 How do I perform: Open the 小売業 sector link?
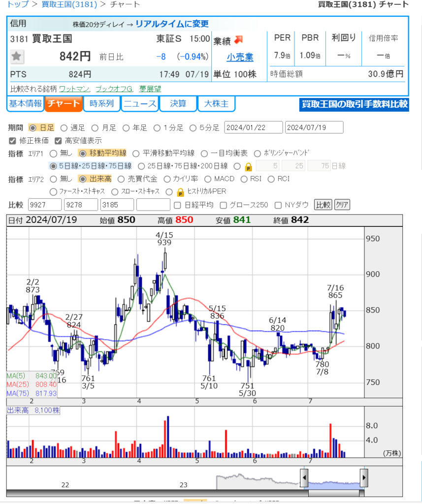tap(240, 57)
